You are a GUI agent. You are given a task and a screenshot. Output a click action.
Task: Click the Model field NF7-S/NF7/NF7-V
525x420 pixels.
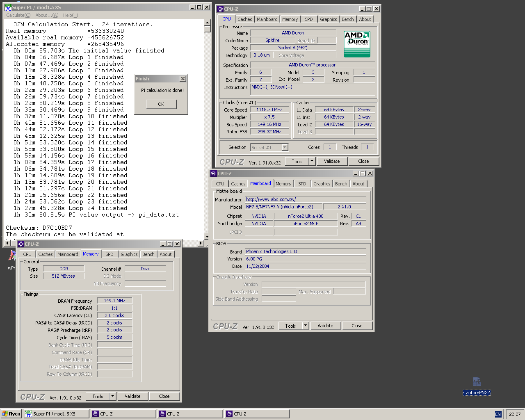coord(283,207)
